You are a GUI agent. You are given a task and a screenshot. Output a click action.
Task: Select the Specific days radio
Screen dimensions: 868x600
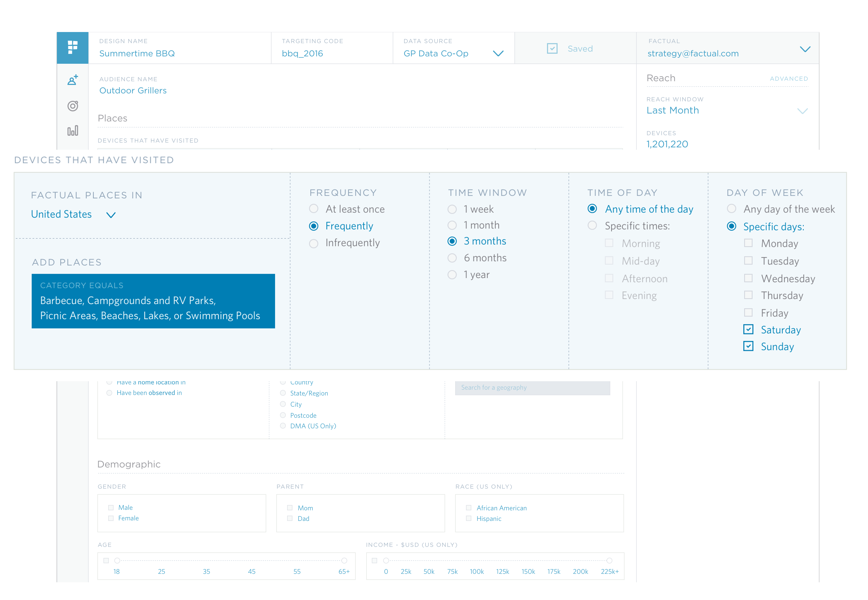point(731,226)
